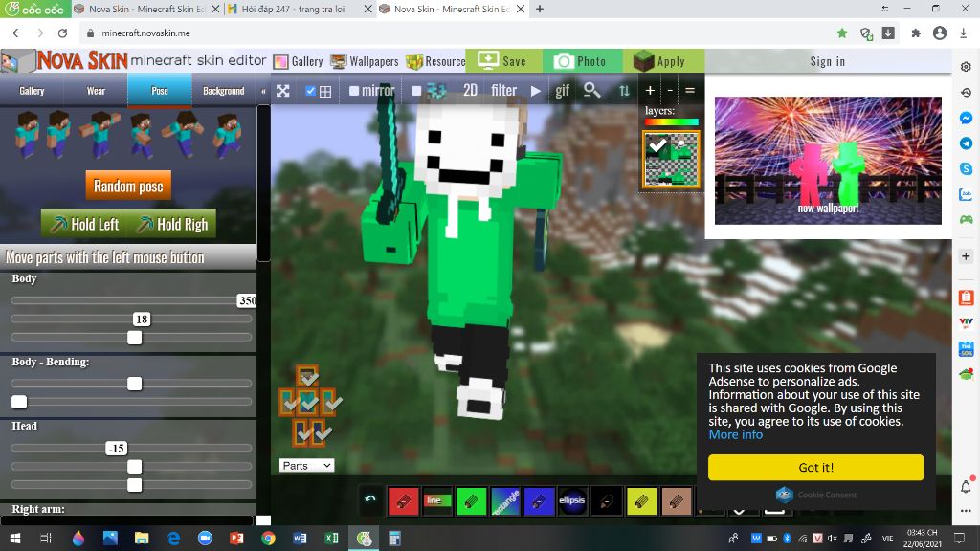
Task: Toggle left-side leg part visibility checkmark
Action: [301, 431]
